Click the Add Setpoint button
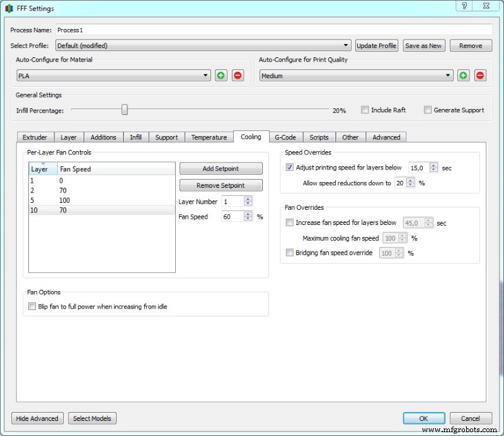This screenshot has width=504, height=436. tap(220, 169)
